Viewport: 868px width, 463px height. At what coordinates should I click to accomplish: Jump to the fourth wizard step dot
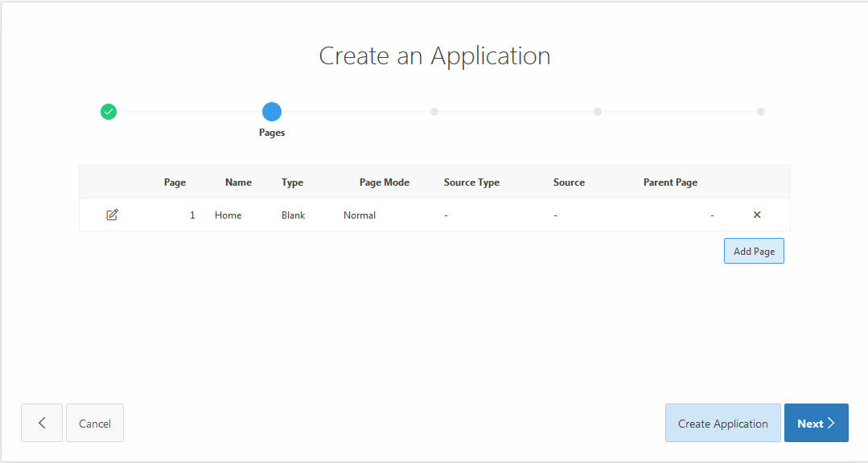tap(598, 112)
